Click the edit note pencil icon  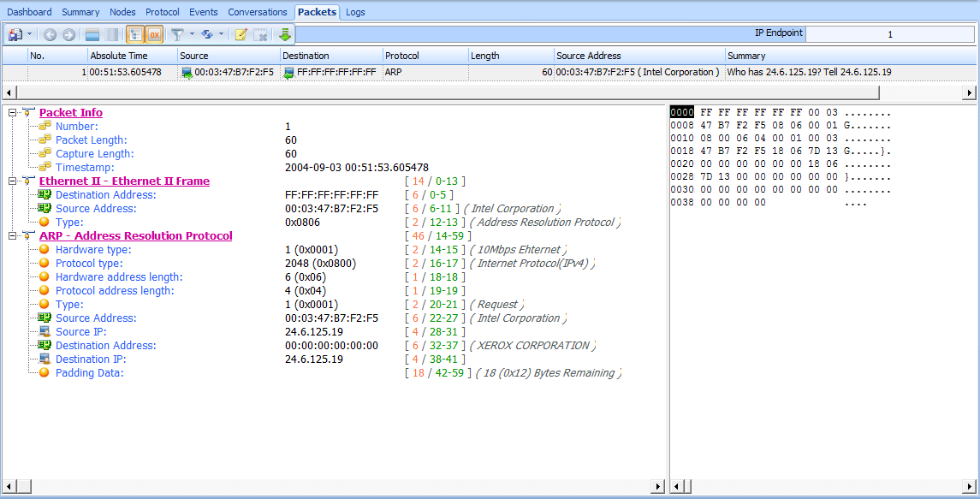[x=241, y=35]
